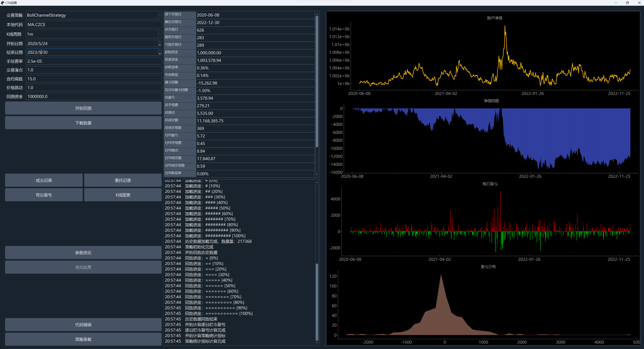644x349 pixels.
Task: Click the 回测资金 input field
Action: (93, 96)
